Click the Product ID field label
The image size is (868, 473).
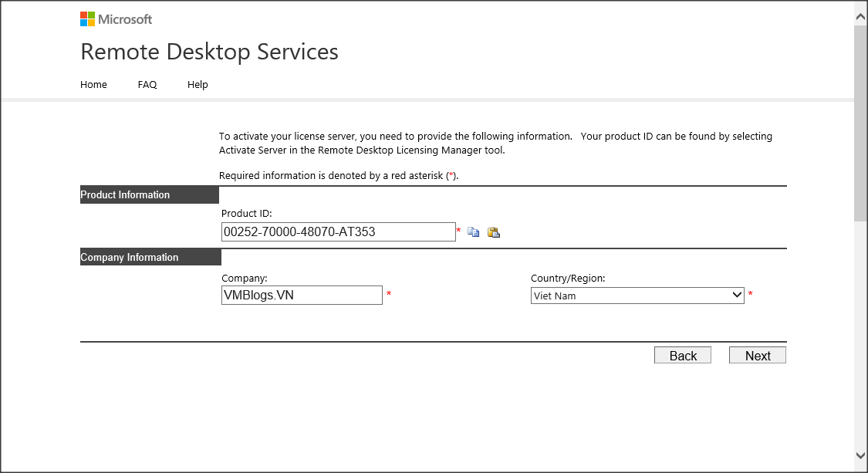[247, 214]
